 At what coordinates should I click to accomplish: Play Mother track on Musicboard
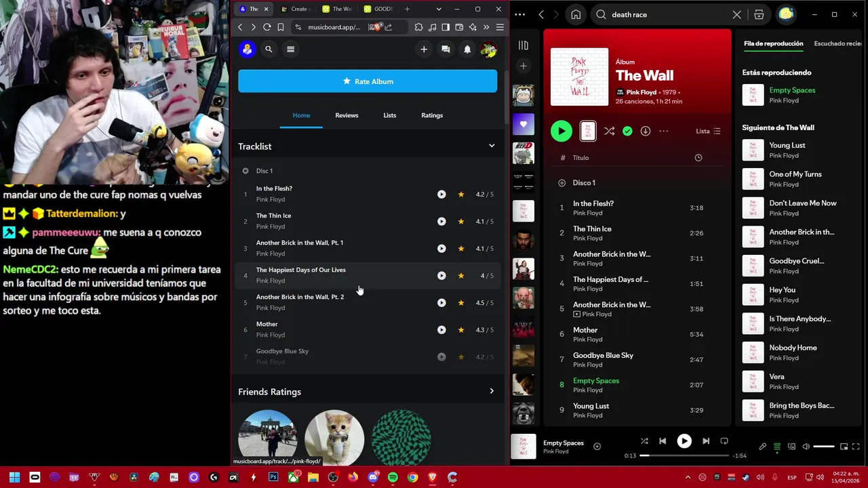point(441,329)
